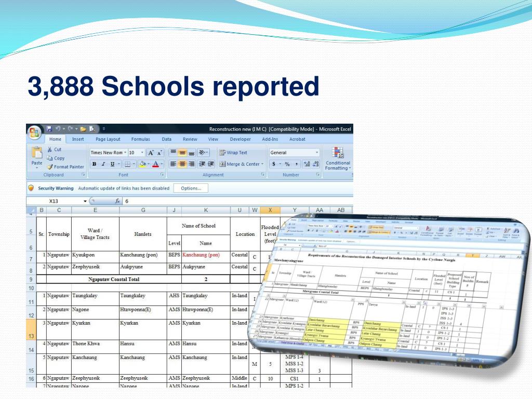Select row header 13
Screen dimensions: 532x399
pyautogui.click(x=31, y=329)
